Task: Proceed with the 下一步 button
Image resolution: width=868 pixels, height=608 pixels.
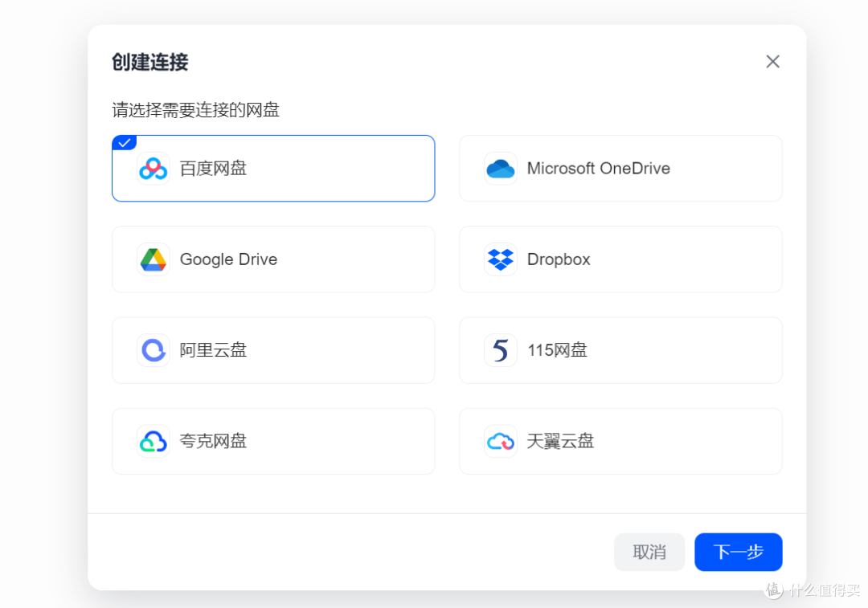Action: [739, 552]
